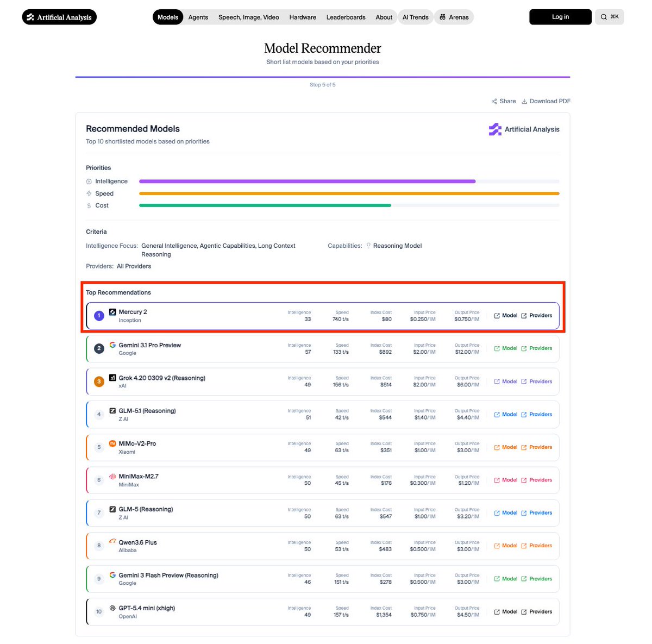This screenshot has height=644, width=652.
Task: Select the Models nav tab
Action: coord(168,17)
